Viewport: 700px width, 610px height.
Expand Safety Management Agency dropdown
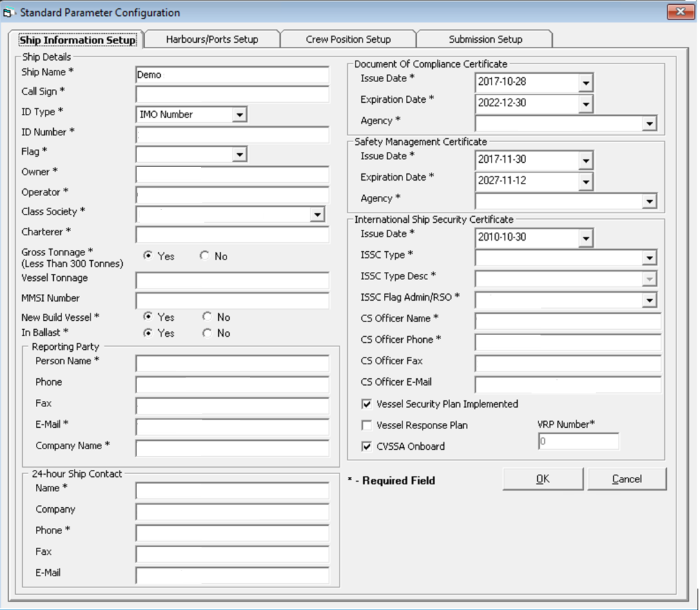(650, 201)
